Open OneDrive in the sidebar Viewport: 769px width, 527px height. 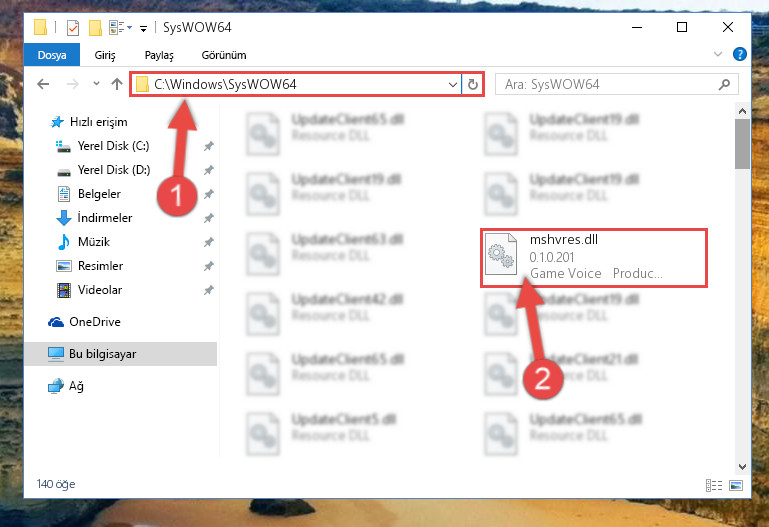coord(95,322)
